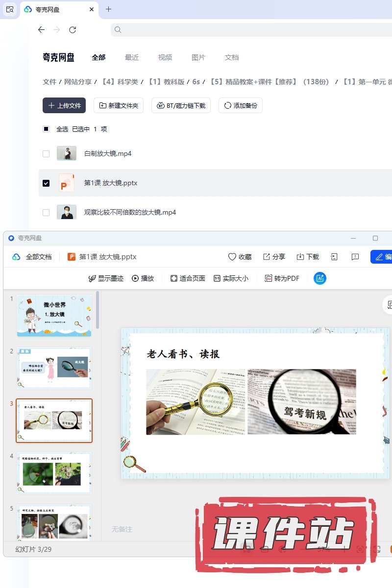Switch to the 文档 tab
Image resolution: width=392 pixels, height=588 pixels.
click(232, 57)
